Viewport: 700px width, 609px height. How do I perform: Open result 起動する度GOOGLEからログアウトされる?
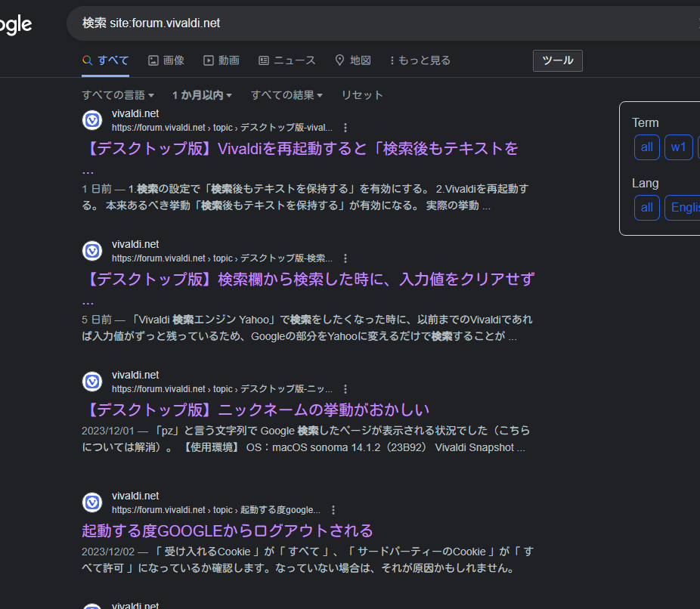pyautogui.click(x=228, y=530)
